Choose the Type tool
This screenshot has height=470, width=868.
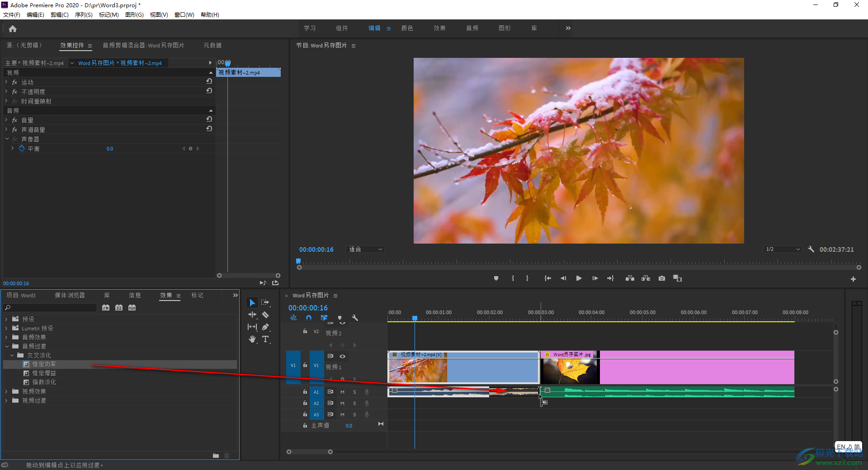[x=265, y=339]
